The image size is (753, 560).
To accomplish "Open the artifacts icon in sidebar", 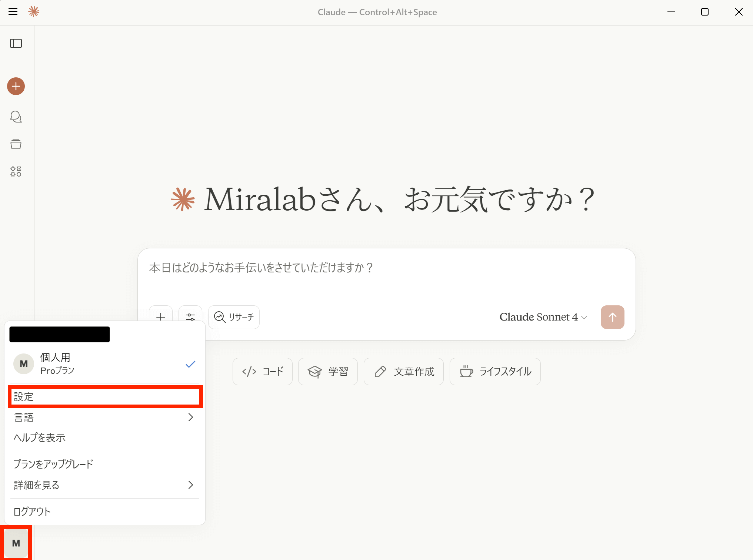I will click(16, 171).
